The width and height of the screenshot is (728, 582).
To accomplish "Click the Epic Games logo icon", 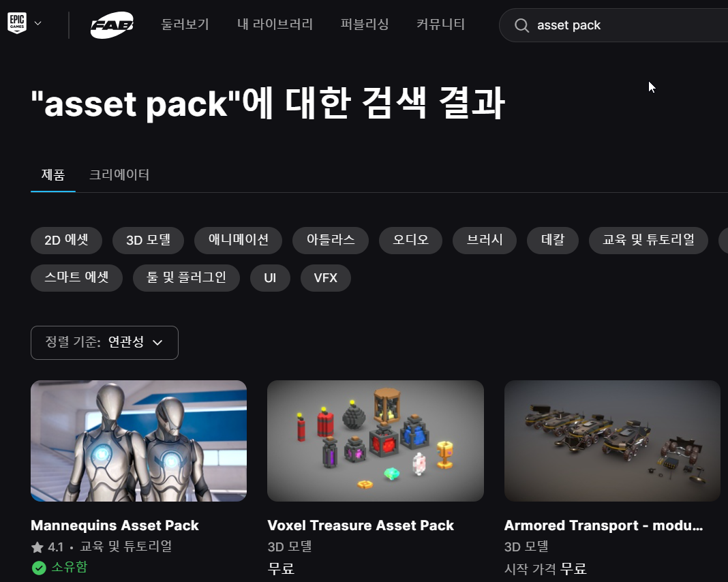I will [x=17, y=22].
